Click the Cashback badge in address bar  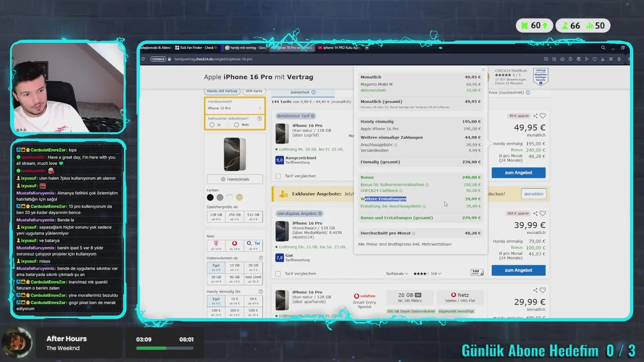pyautogui.click(x=158, y=59)
